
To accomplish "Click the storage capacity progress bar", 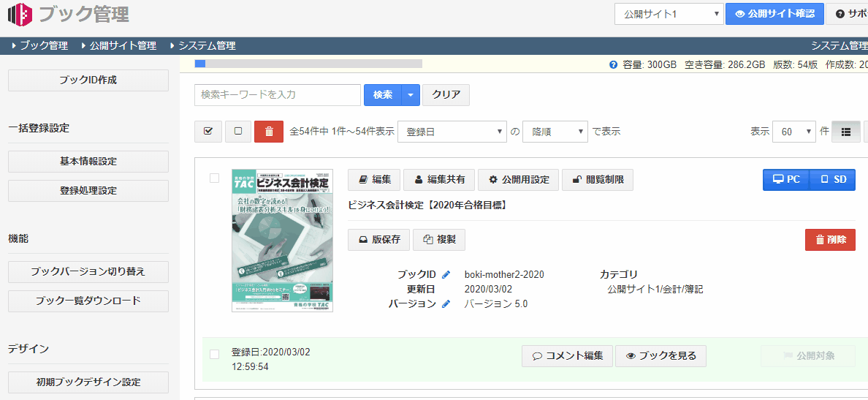I will (x=308, y=64).
